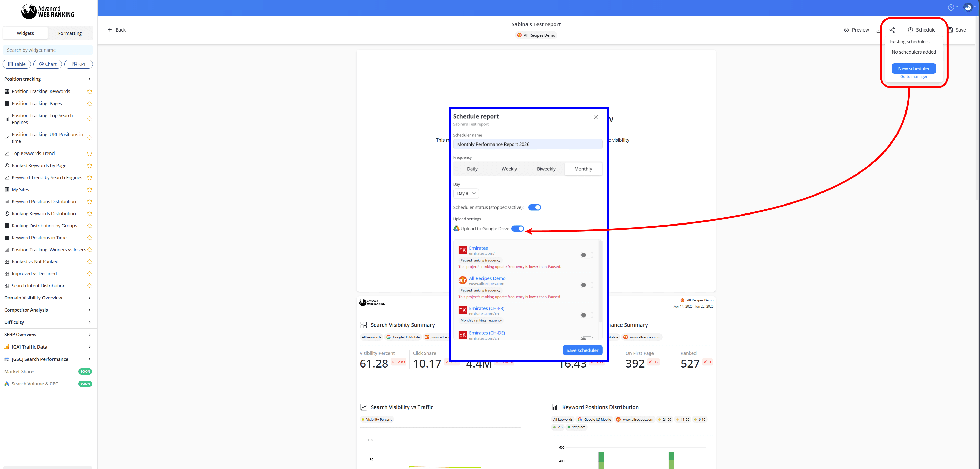Go Back to previous page

coord(117,30)
